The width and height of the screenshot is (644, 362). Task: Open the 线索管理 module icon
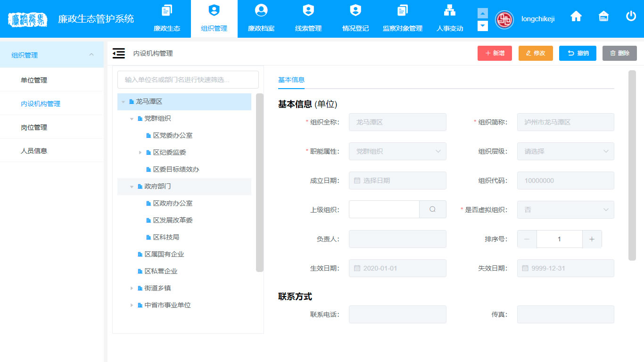pos(308,10)
